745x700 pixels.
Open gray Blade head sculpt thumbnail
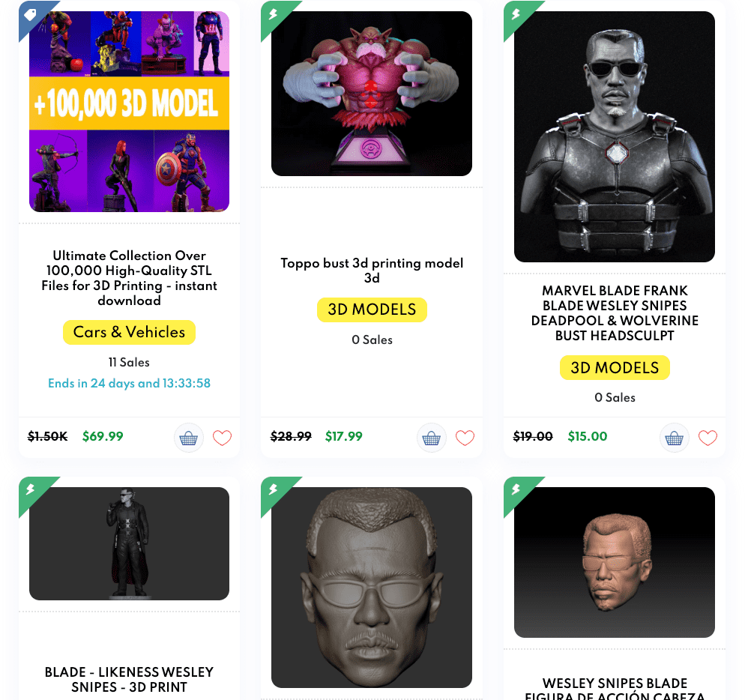372,588
